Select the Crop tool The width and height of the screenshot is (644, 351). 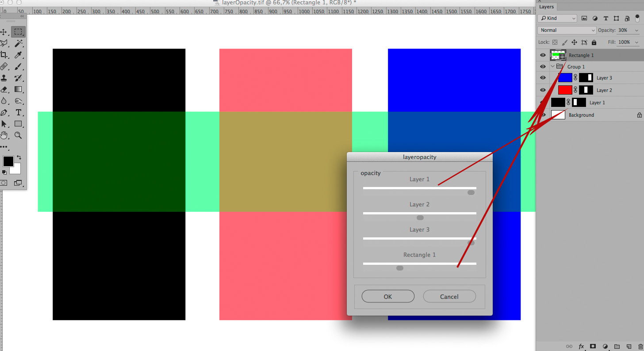[x=4, y=55]
